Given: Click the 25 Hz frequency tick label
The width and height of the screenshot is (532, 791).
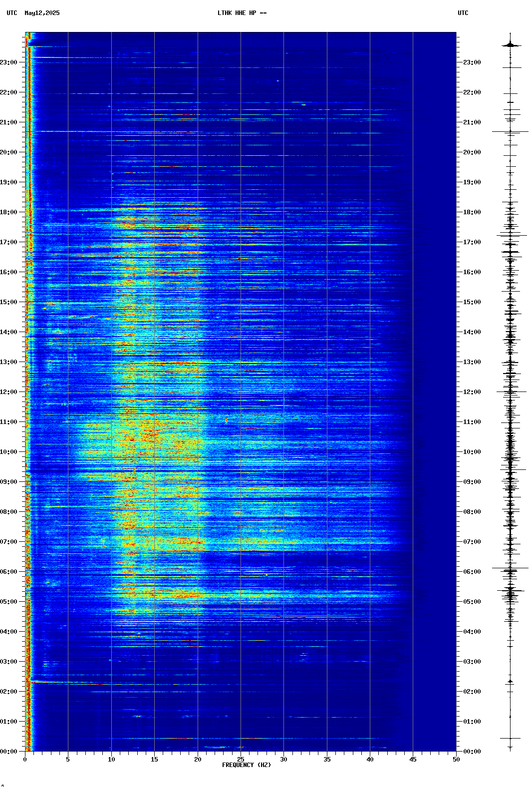Looking at the screenshot, I should (241, 760).
